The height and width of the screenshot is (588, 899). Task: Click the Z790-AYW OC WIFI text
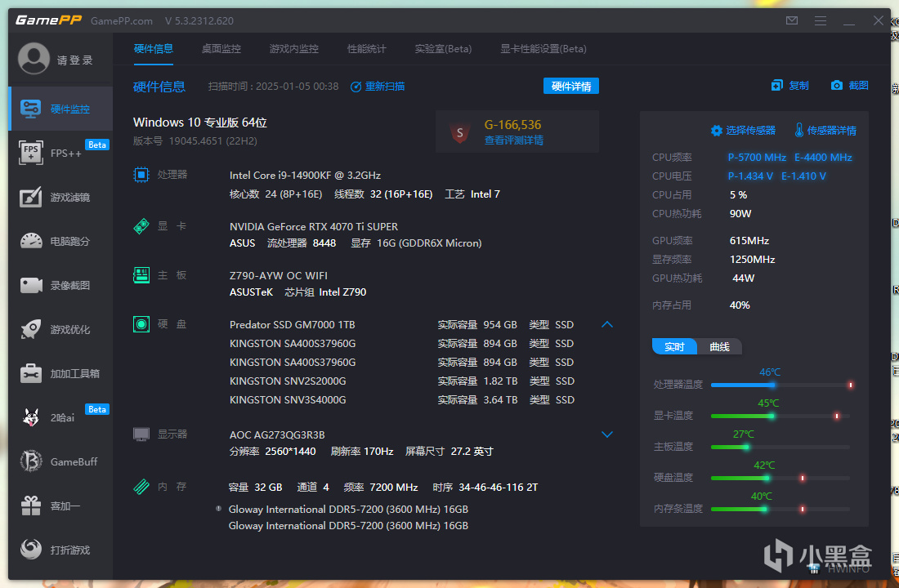279,276
